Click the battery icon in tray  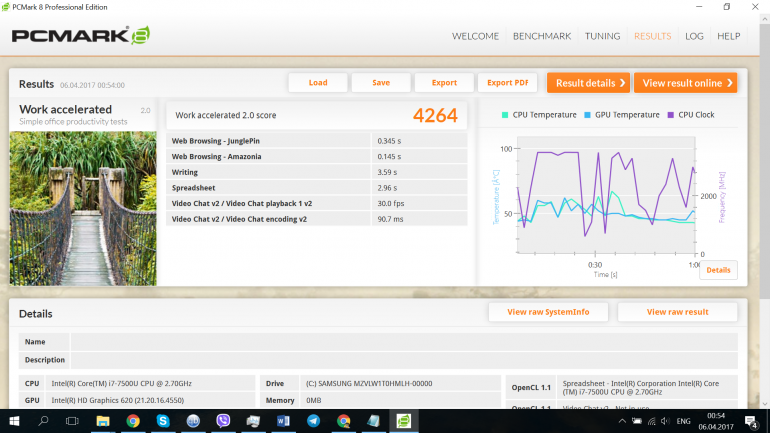(x=636, y=421)
